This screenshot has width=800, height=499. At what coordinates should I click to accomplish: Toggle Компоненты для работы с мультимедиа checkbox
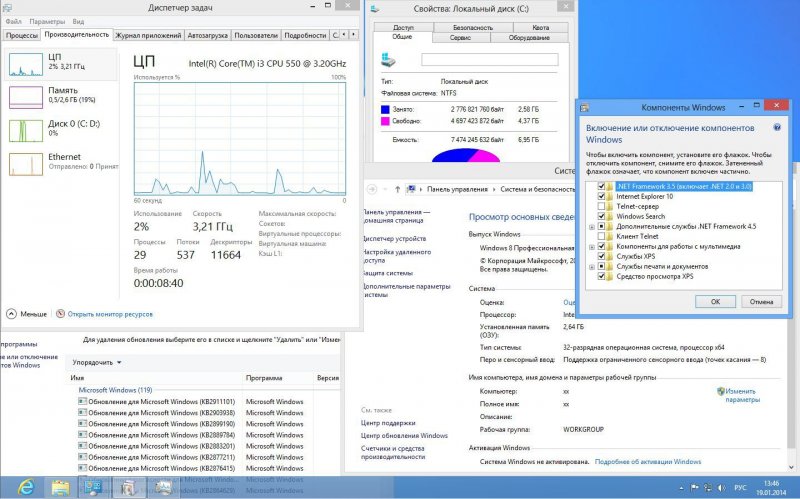601,246
